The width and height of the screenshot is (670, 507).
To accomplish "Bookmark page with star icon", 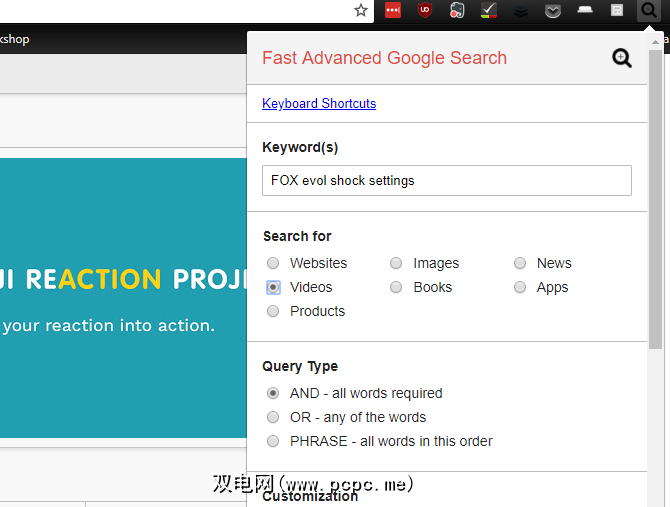I will (361, 10).
